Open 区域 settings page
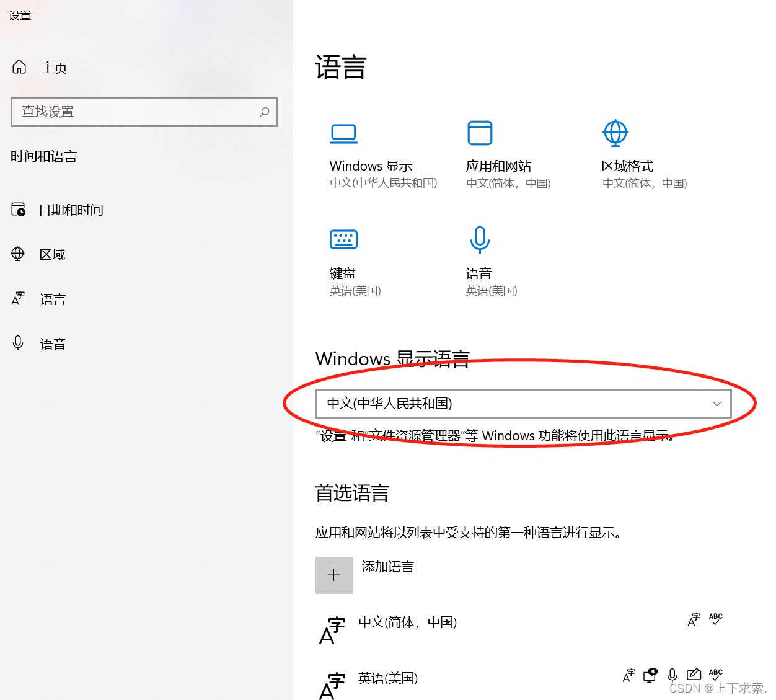 (52, 255)
